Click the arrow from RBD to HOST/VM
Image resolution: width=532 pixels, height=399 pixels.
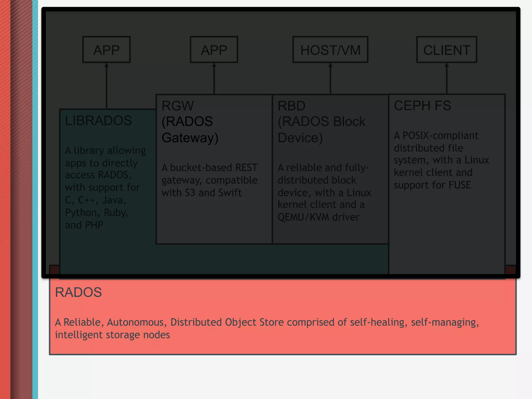(330, 78)
